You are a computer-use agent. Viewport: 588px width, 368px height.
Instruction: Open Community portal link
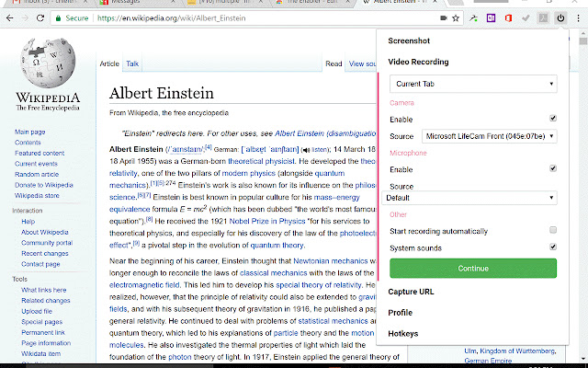[47, 243]
